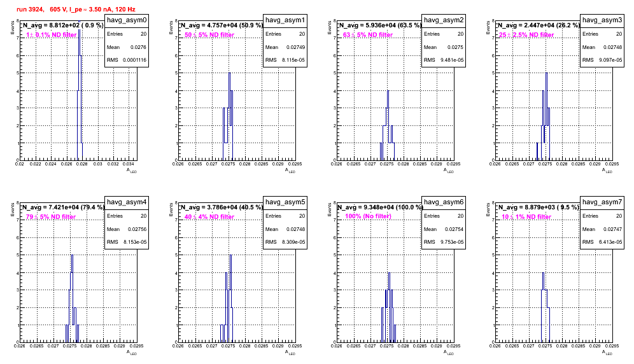Screen dimensions: 634x364
Task: Click RMS value 8.309e-05 in havg_asym5
Action: 293,242
